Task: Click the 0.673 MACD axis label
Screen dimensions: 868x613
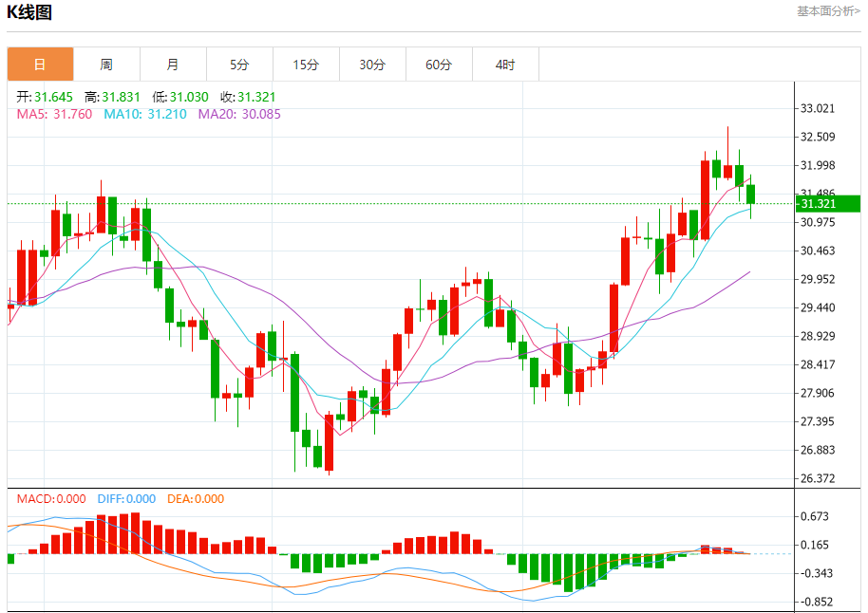Action: (815, 517)
